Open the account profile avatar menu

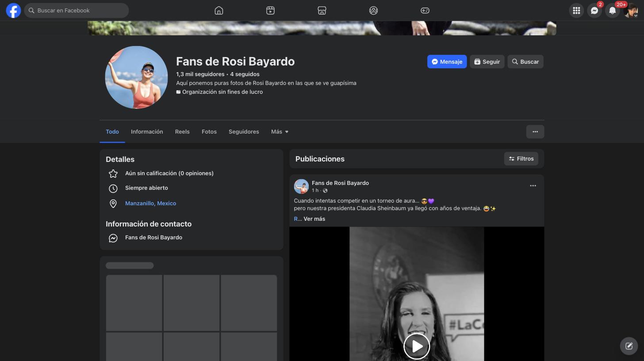631,11
